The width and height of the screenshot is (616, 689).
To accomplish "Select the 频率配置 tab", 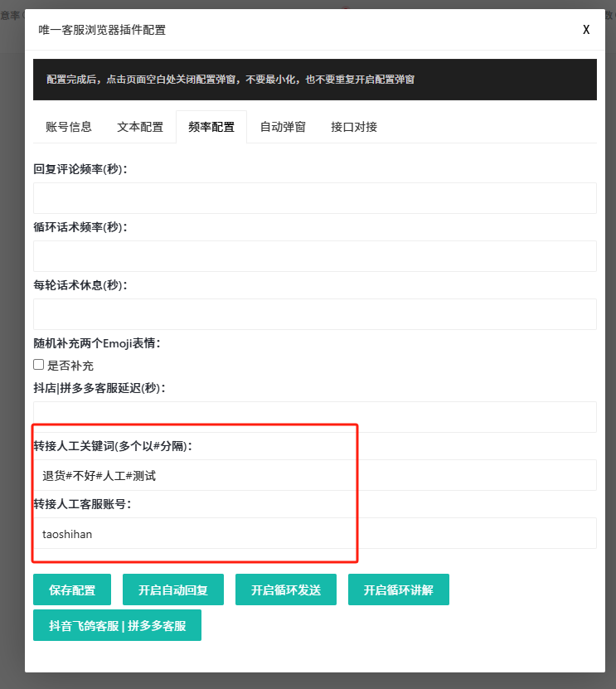I will tap(211, 127).
